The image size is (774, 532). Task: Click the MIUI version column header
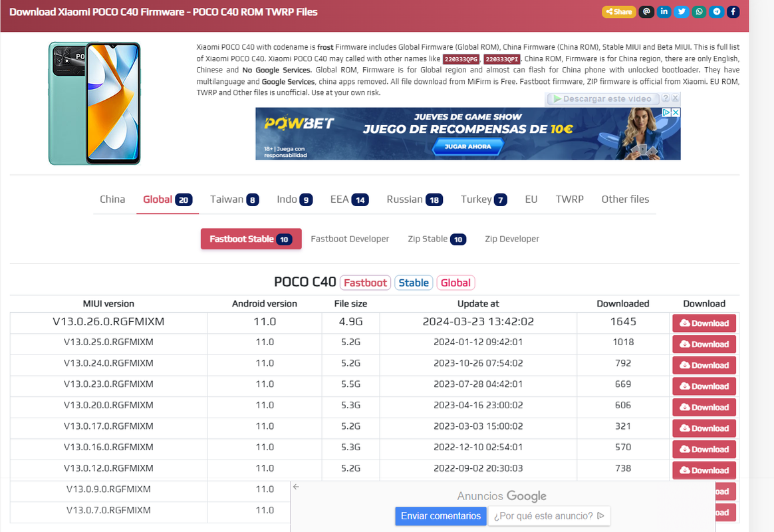click(108, 303)
